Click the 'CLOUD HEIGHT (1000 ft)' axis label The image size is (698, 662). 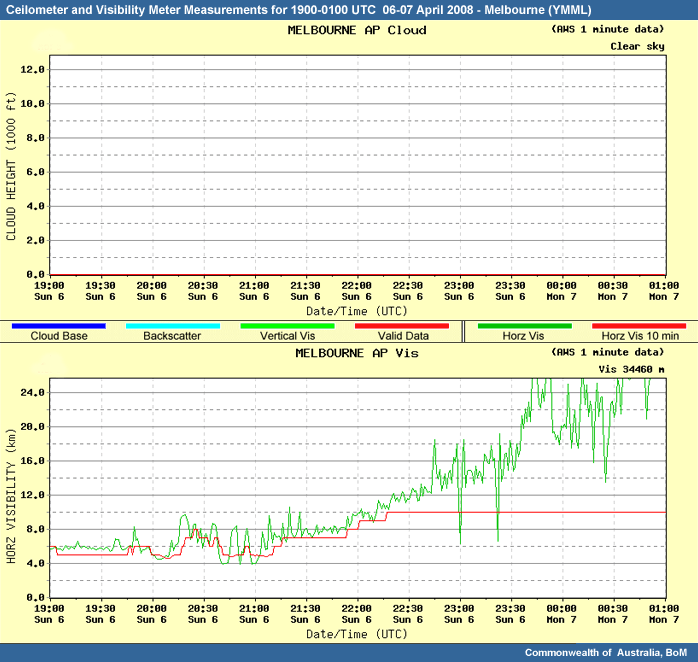coord(11,167)
